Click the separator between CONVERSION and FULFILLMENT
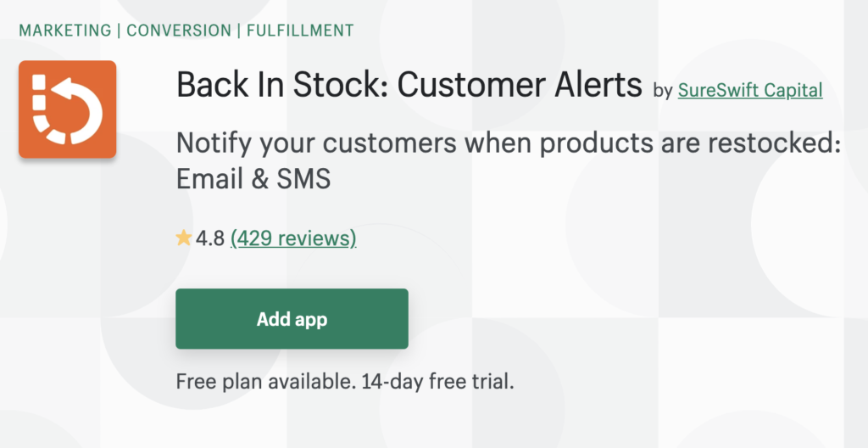 click(238, 31)
